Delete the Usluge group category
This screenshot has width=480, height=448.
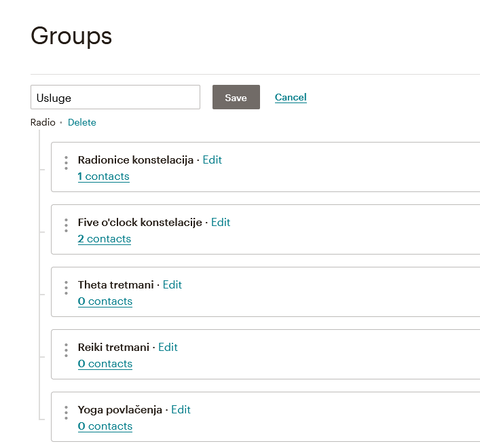click(x=81, y=122)
